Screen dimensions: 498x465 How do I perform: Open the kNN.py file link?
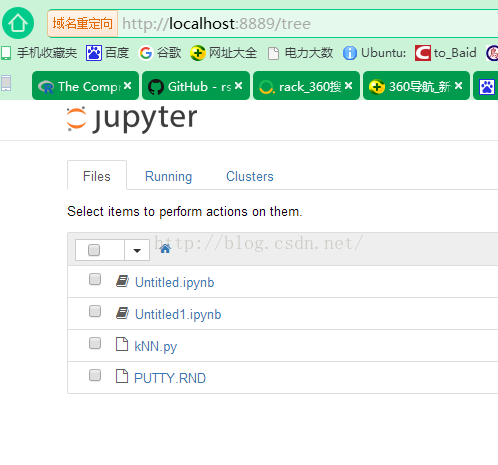(x=155, y=346)
